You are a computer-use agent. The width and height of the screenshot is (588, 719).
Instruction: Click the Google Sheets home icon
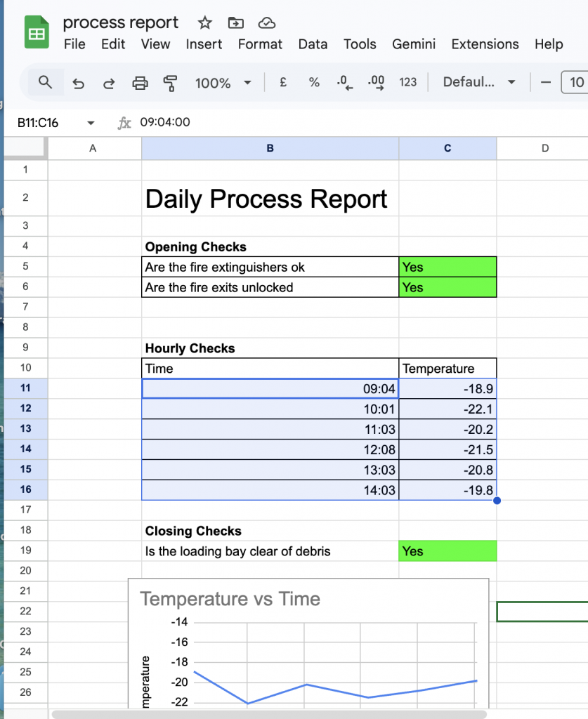point(37,33)
